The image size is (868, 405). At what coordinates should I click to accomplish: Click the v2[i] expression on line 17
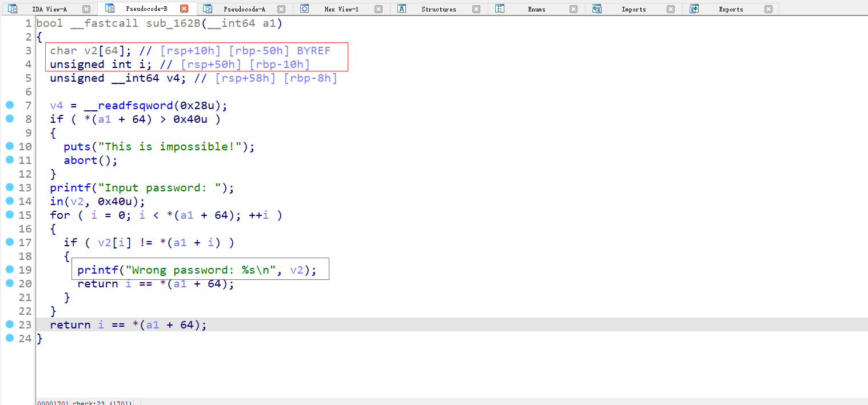(x=115, y=243)
